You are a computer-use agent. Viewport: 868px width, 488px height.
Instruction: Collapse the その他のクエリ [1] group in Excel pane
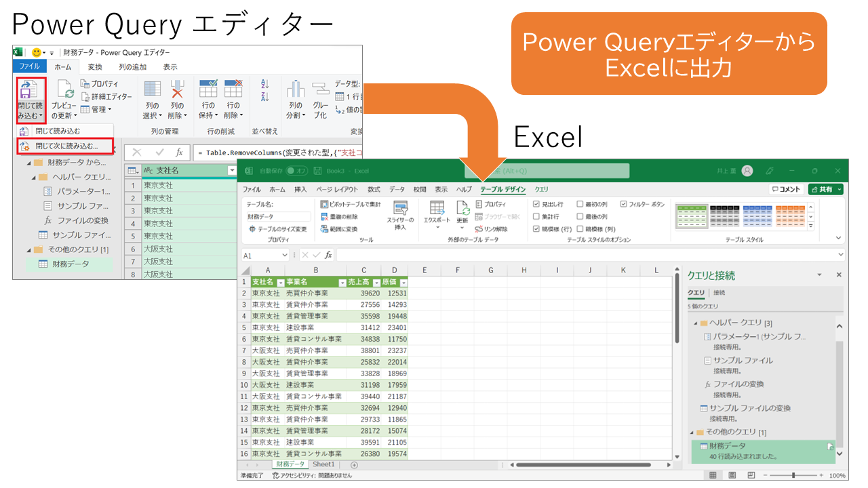pyautogui.click(x=692, y=432)
